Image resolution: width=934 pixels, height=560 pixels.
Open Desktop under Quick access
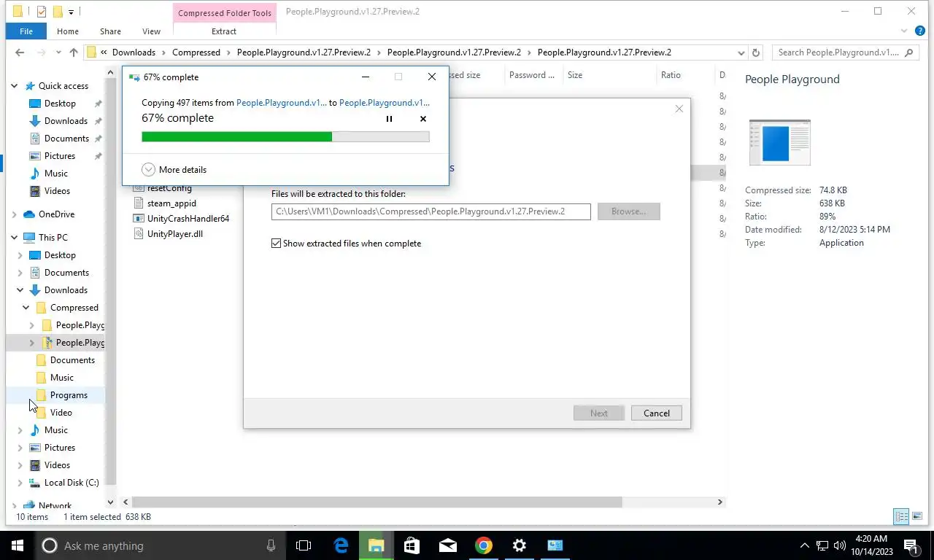(60, 104)
